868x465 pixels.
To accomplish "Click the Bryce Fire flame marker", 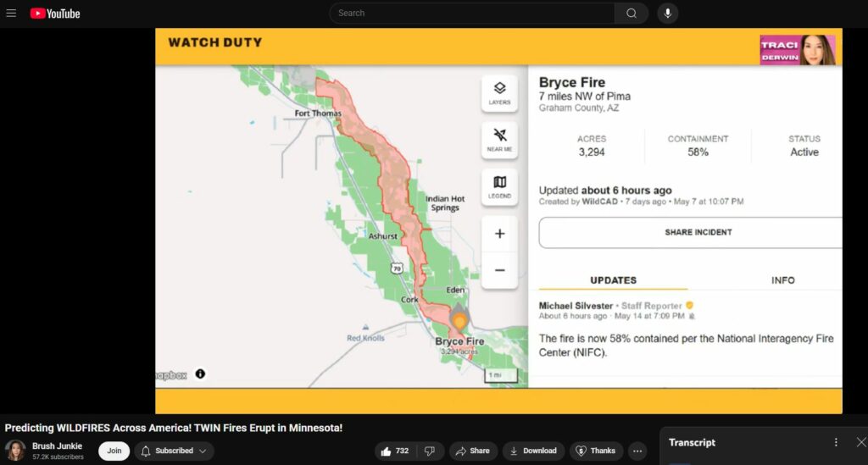I will (x=459, y=322).
